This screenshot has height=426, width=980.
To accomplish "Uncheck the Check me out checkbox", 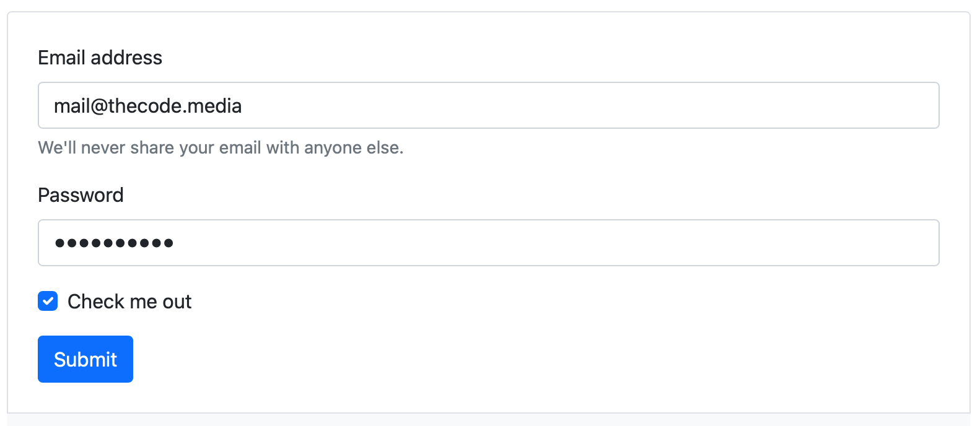I will (48, 302).
